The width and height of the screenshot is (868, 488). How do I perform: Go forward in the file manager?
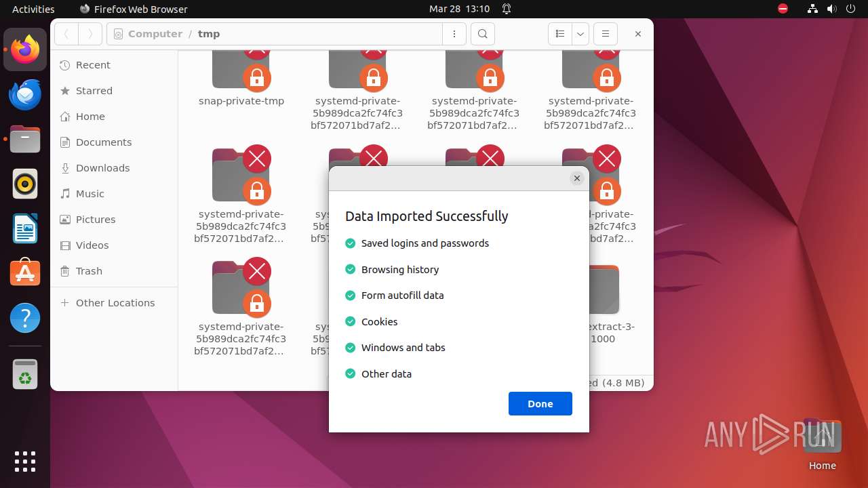[90, 34]
